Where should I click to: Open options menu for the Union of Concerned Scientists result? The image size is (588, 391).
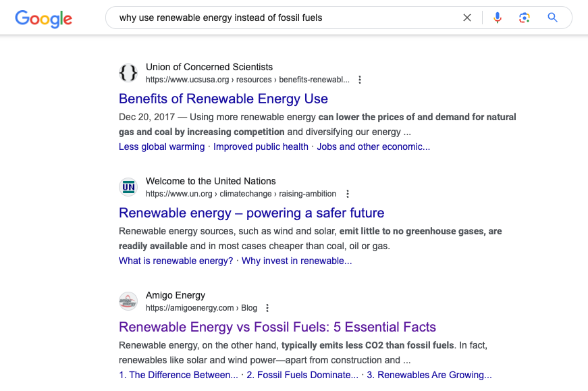click(x=360, y=80)
